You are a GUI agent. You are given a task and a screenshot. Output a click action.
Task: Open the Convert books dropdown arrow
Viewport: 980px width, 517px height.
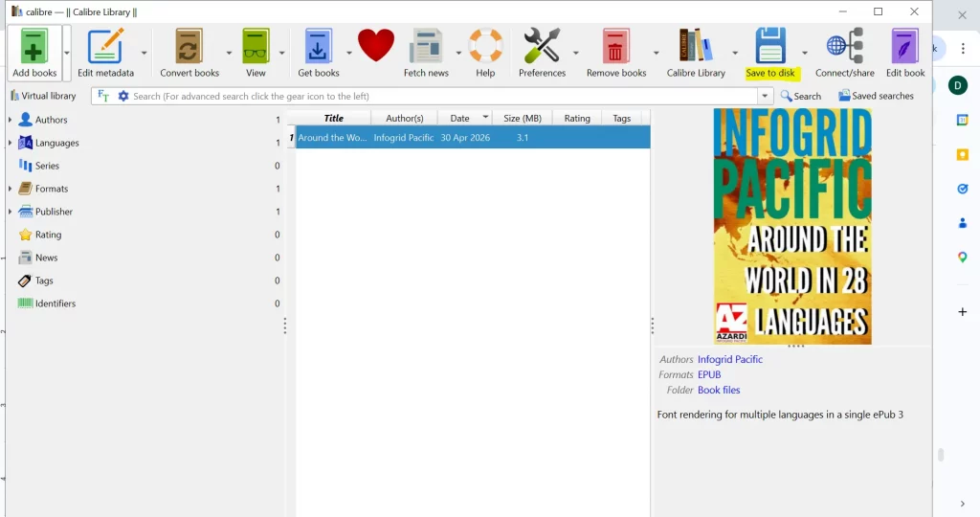click(x=229, y=54)
